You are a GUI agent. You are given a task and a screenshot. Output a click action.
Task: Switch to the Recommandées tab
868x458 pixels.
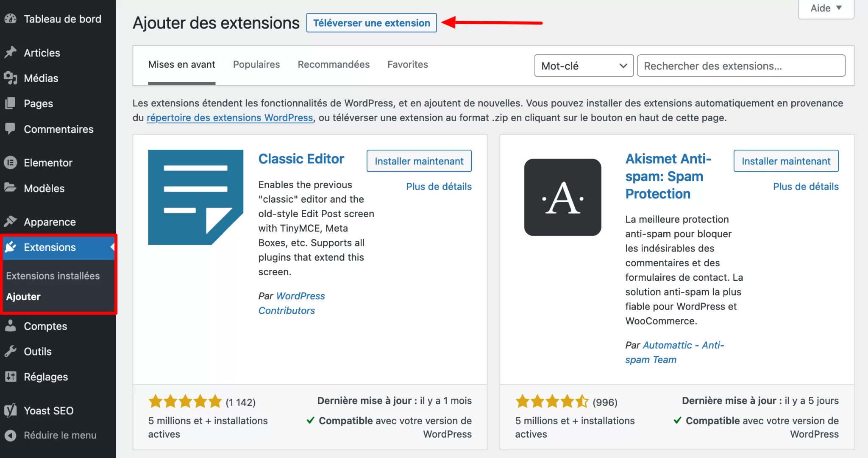point(334,64)
